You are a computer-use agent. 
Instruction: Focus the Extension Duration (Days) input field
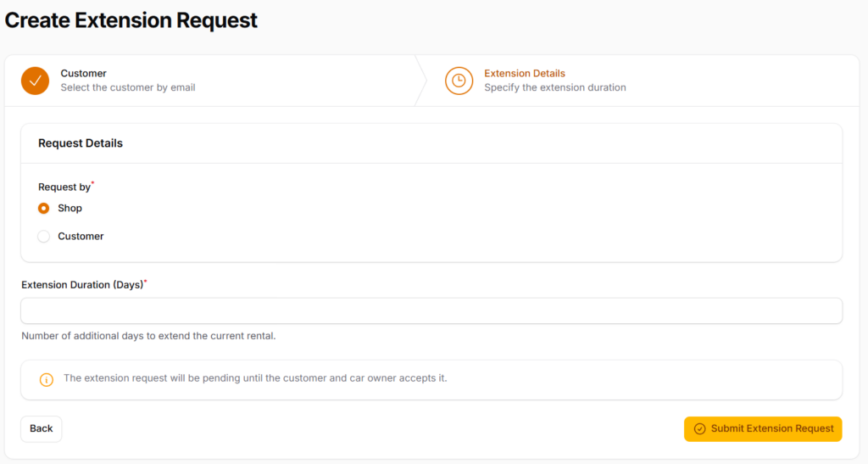431,310
